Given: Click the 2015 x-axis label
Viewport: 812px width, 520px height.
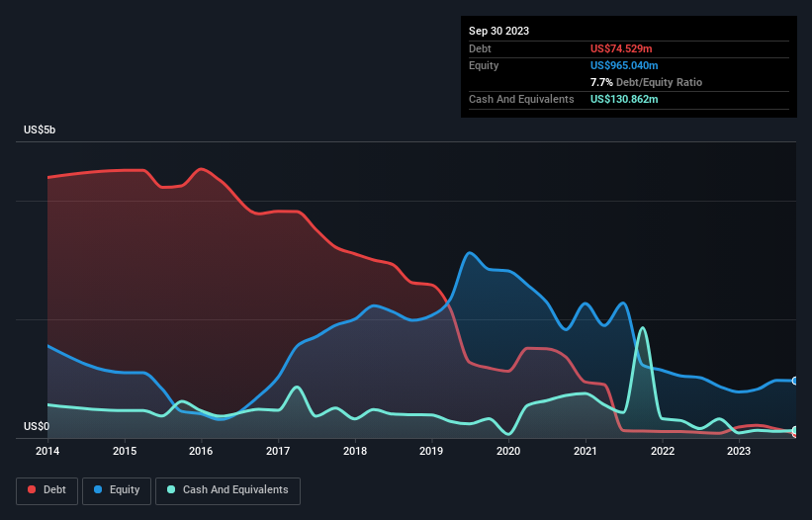Looking at the screenshot, I should (x=125, y=451).
